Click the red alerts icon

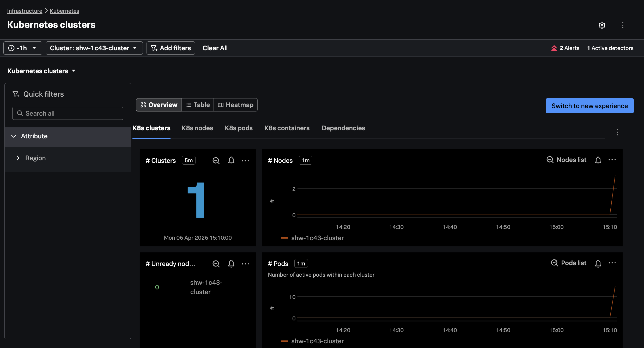tap(554, 48)
